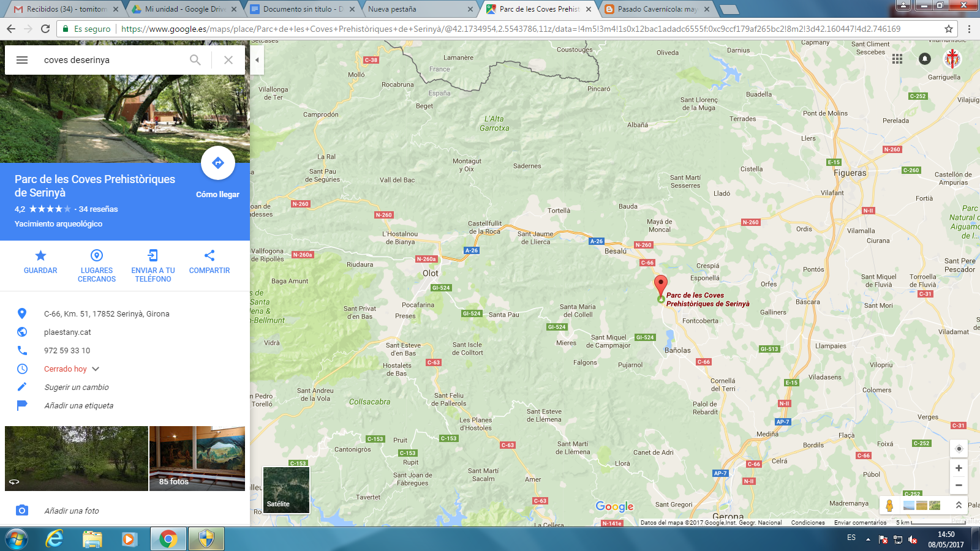Switch to Mi unidad Google Drive tab
Viewport: 980px width, 551px height.
coord(185,9)
